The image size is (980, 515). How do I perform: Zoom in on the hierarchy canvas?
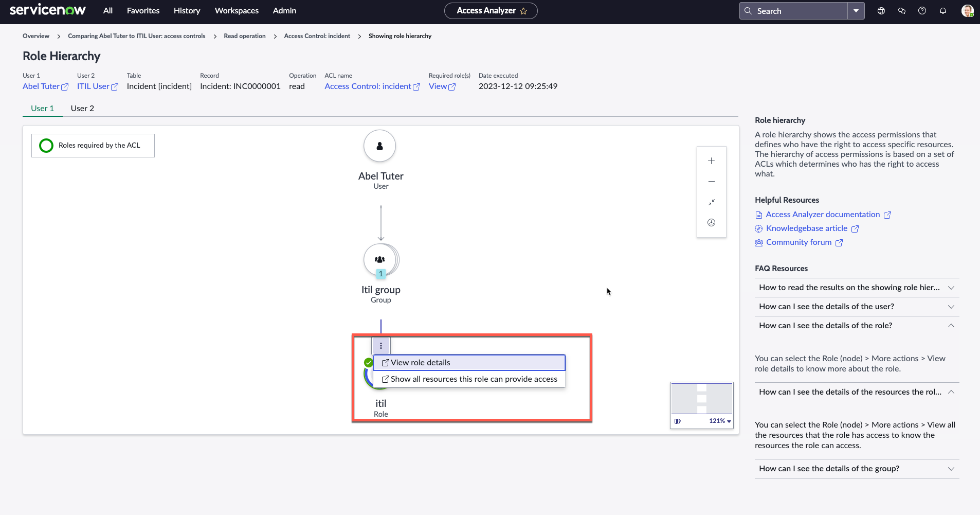coord(712,161)
